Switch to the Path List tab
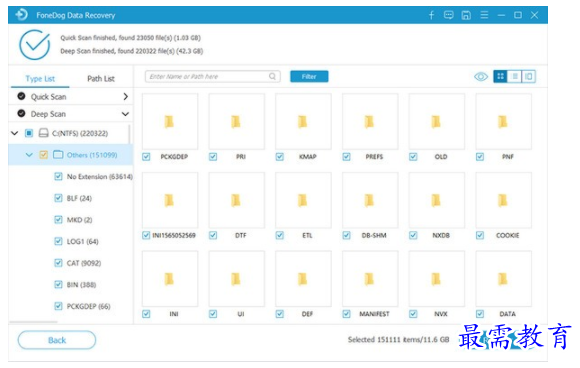This screenshot has width=580, height=368. click(101, 78)
